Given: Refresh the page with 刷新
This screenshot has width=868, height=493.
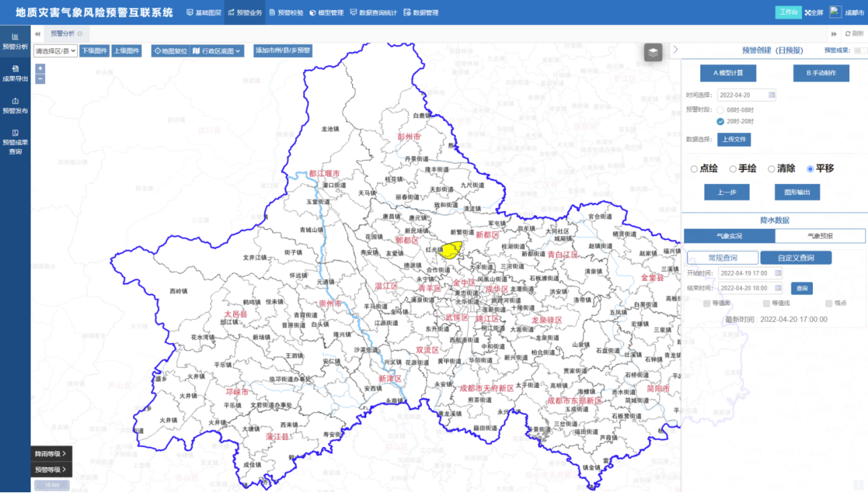Looking at the screenshot, I should [854, 33].
